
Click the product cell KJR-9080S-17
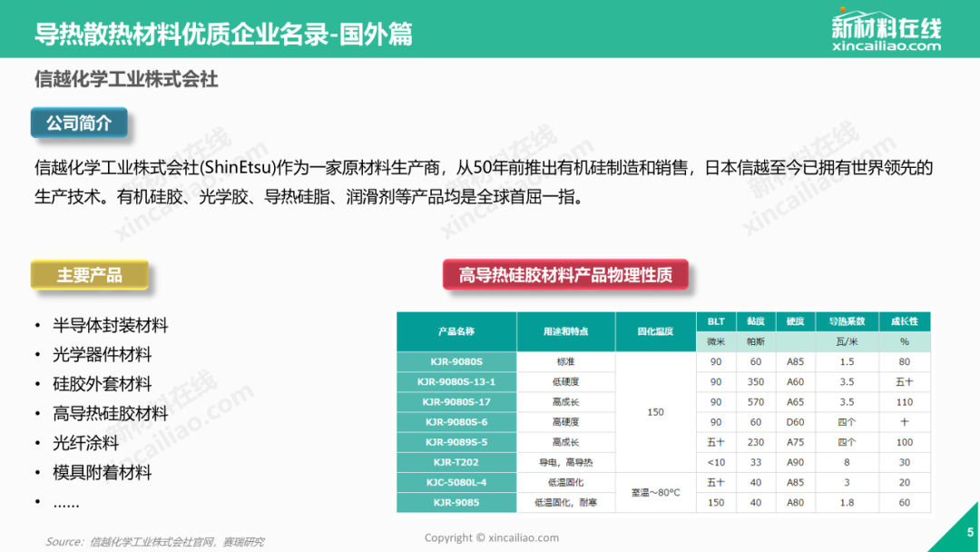click(456, 402)
